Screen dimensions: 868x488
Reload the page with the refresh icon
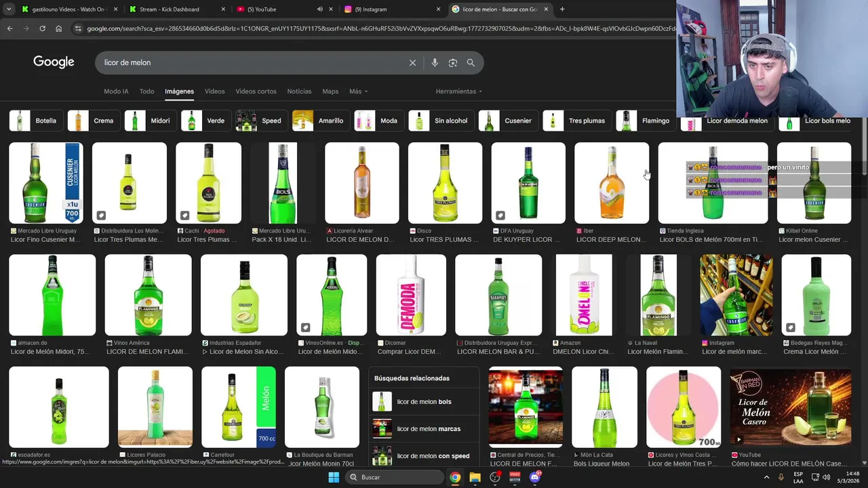tap(42, 28)
